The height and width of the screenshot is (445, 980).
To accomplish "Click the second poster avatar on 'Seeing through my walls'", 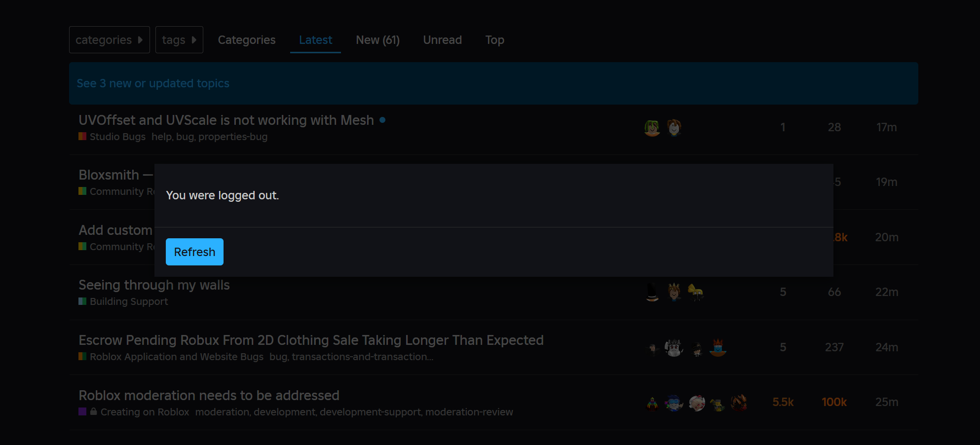I will 674,292.
